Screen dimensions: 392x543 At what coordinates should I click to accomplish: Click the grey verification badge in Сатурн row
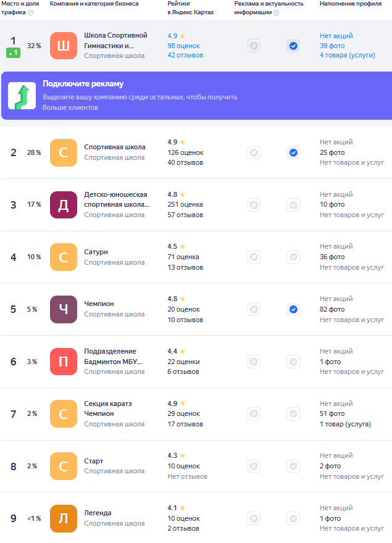pyautogui.click(x=293, y=257)
